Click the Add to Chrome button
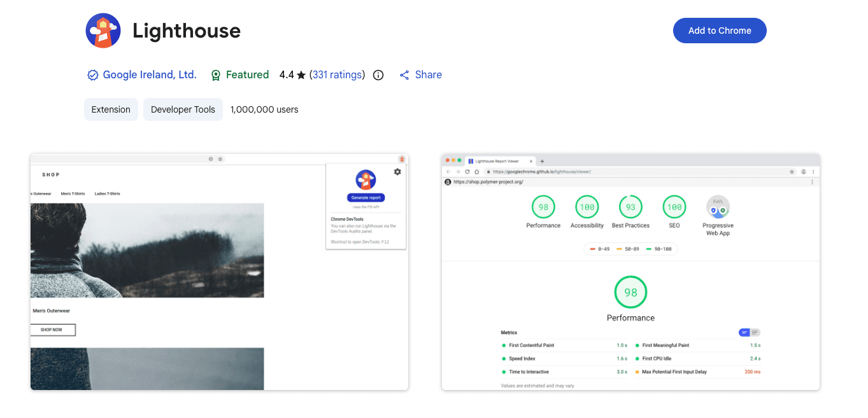Screen dimensions: 868x418 (720, 31)
